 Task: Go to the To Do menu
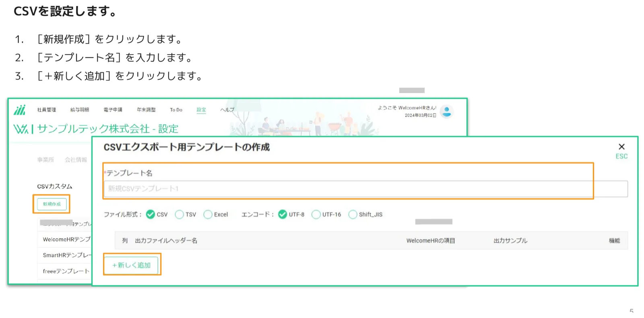(176, 110)
